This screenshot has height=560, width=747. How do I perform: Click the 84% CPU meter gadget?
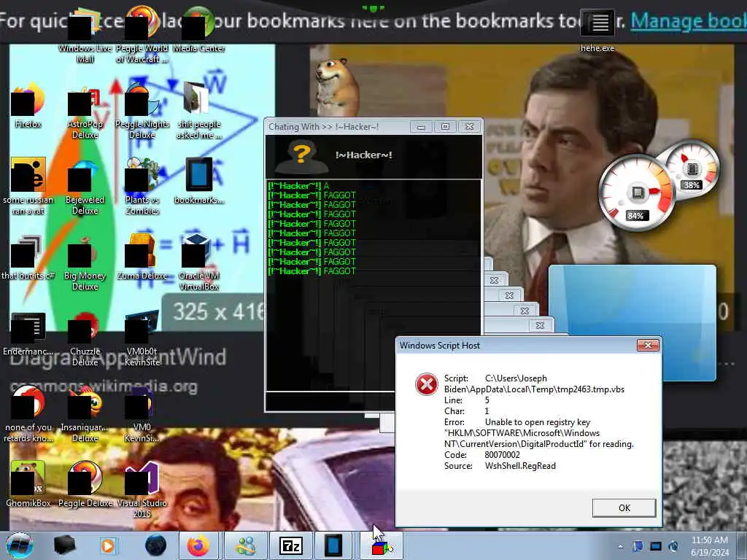click(x=636, y=192)
